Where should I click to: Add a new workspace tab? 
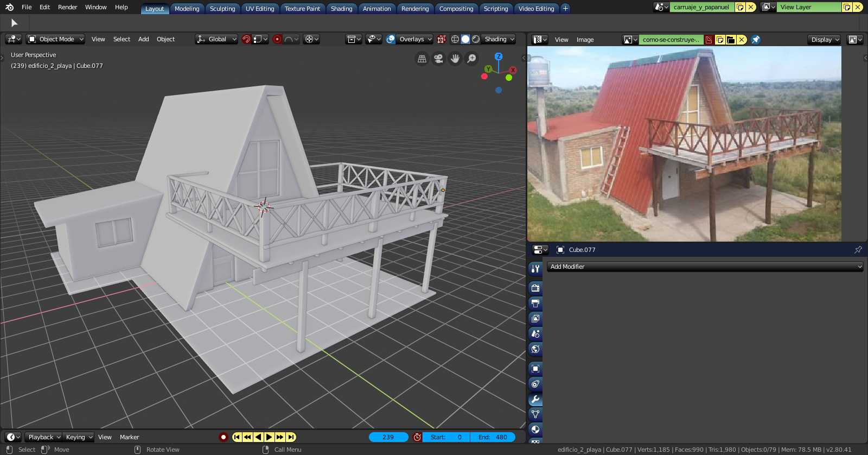click(x=565, y=8)
